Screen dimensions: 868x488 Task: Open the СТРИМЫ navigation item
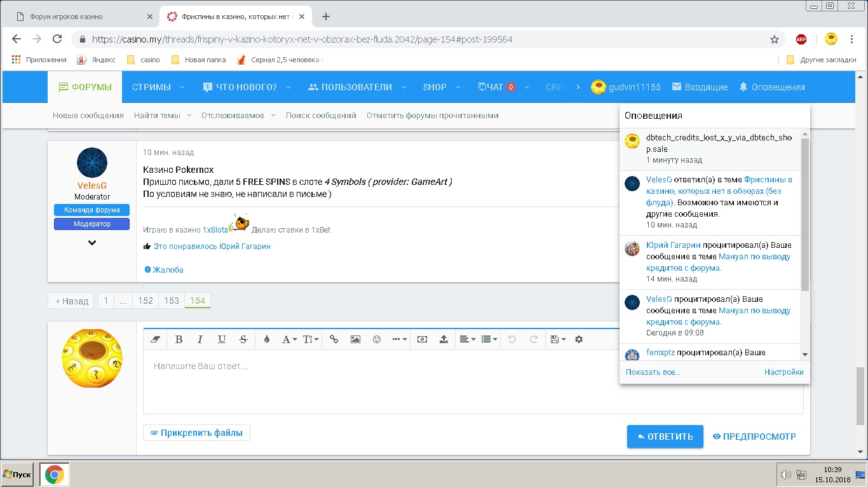click(151, 87)
